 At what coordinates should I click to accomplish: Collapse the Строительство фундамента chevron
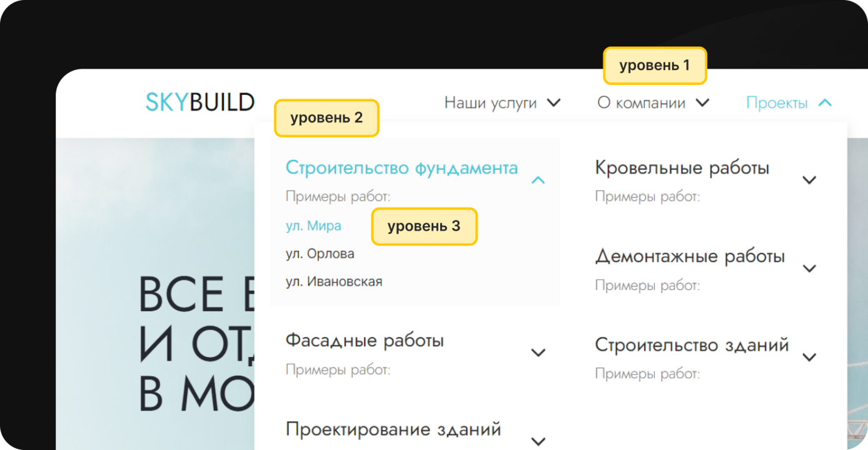(x=538, y=180)
